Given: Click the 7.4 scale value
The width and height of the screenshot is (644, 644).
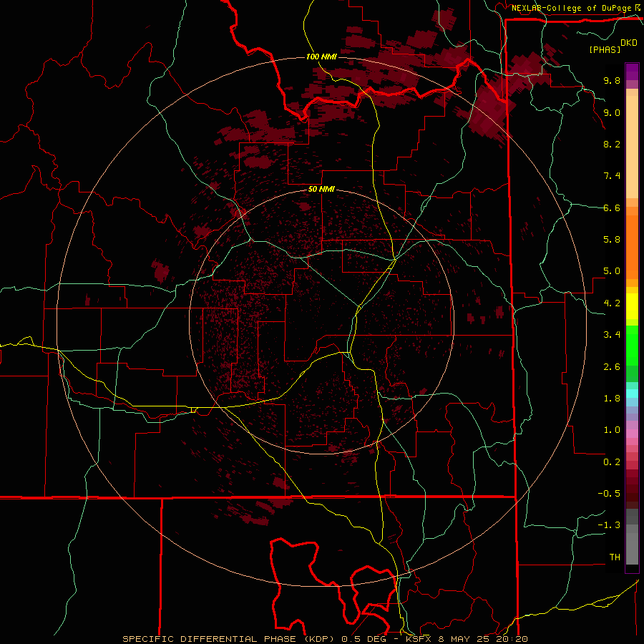Looking at the screenshot, I should point(612,176).
